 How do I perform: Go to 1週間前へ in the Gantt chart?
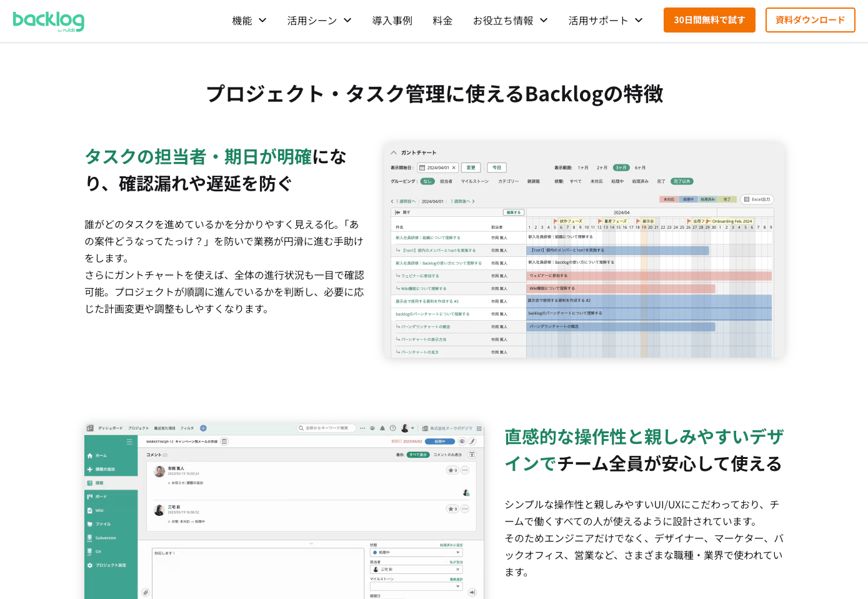pyautogui.click(x=403, y=201)
